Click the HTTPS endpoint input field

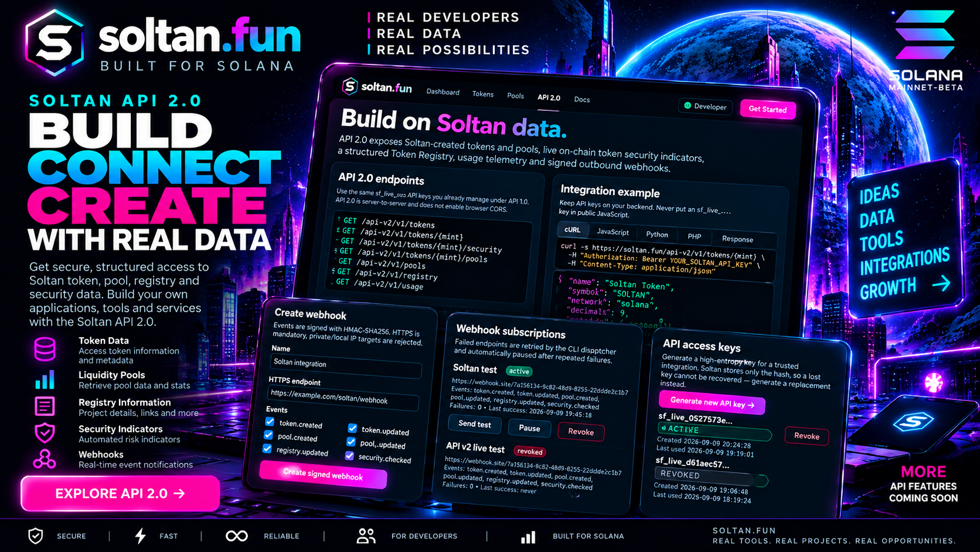click(343, 397)
